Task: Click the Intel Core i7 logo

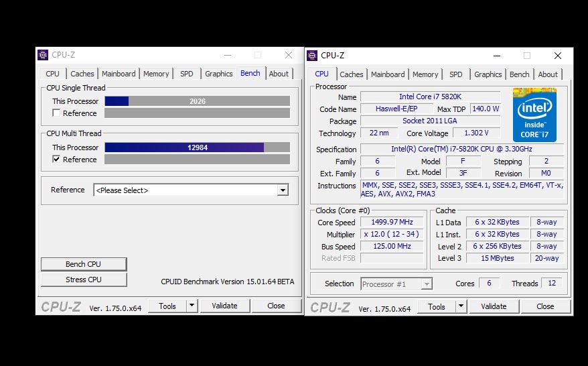Action: [x=534, y=115]
